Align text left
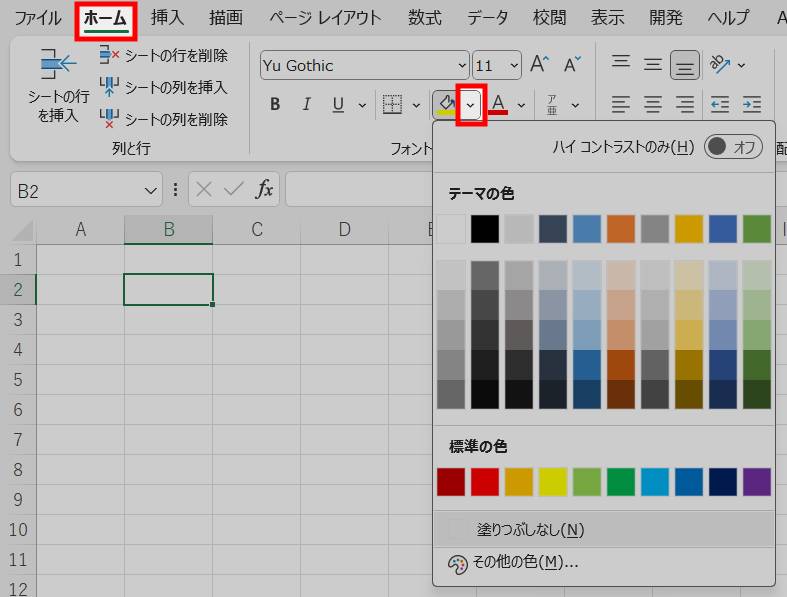 [621, 104]
